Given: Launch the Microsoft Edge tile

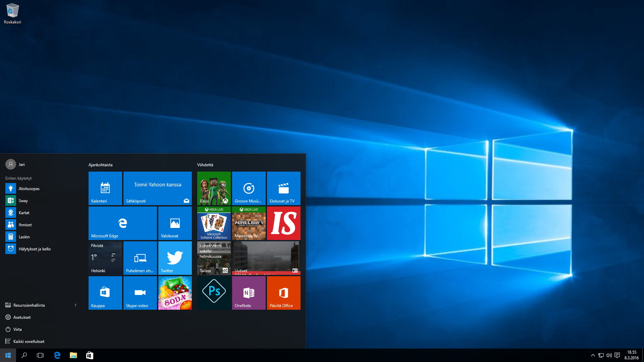Looking at the screenshot, I should (x=123, y=223).
